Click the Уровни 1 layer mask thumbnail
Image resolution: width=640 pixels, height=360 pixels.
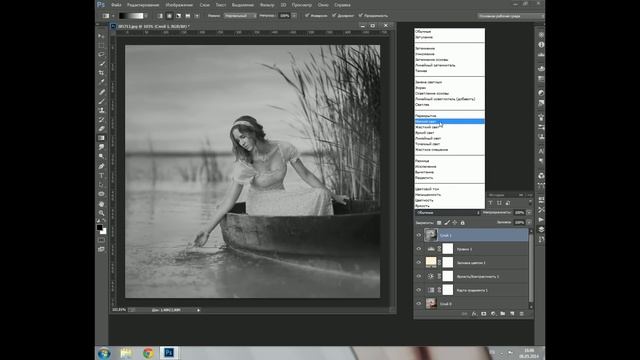pos(448,249)
